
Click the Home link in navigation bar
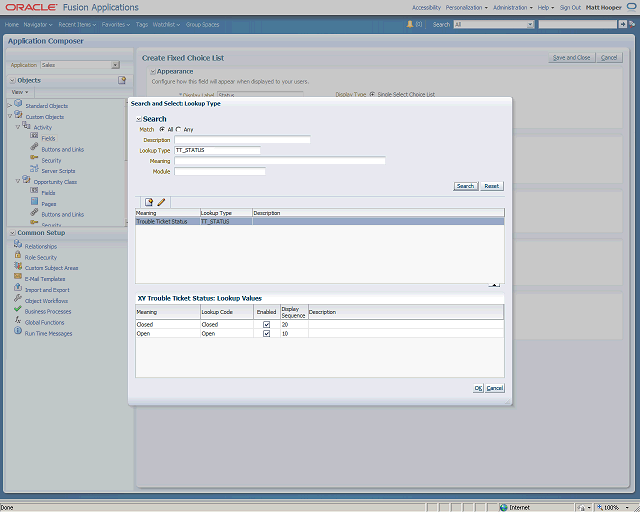(12, 24)
